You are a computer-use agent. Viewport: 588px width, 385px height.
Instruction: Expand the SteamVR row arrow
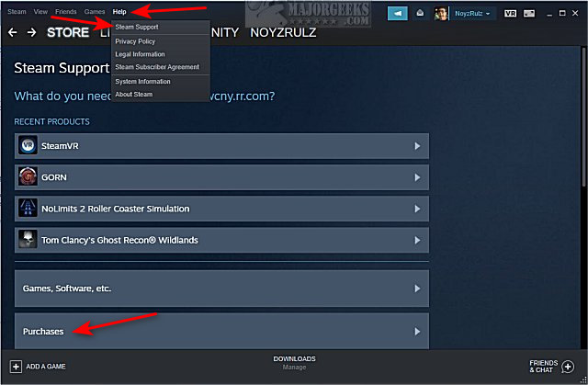(417, 146)
